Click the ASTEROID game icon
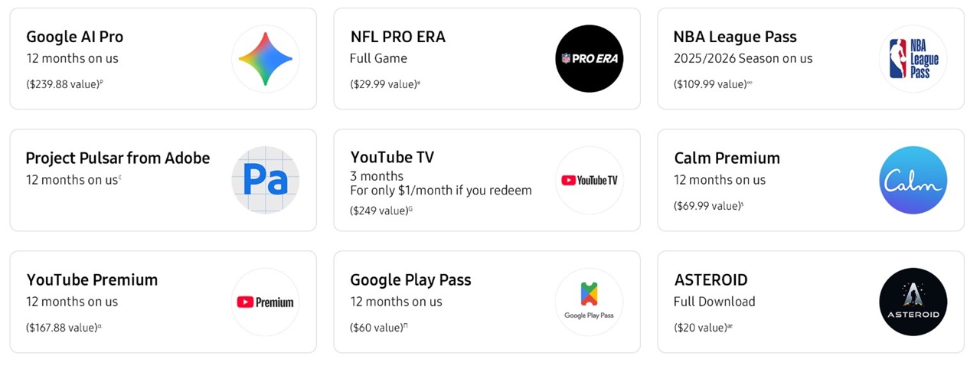Viewport: 980px width, 366px height. click(x=913, y=302)
